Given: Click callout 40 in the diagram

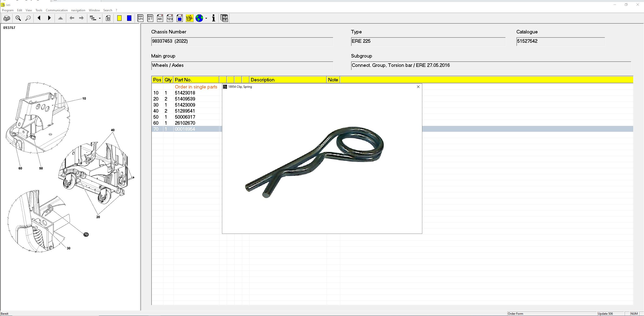Looking at the screenshot, I should point(113,130).
